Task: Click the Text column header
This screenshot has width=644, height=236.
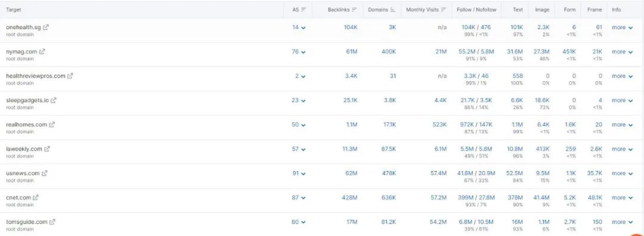Action: point(518,10)
